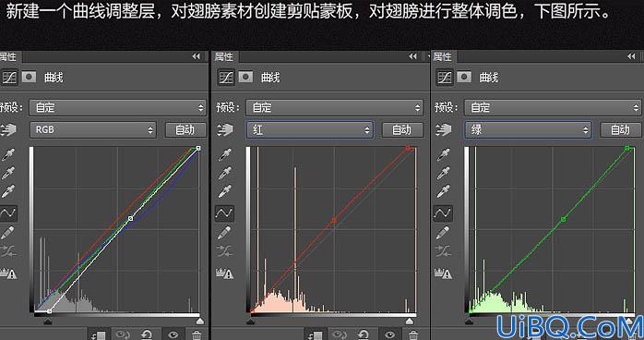This screenshot has width=644, height=340.
Task: Click the smooth curve icon in the RGB panel
Action: [8, 250]
